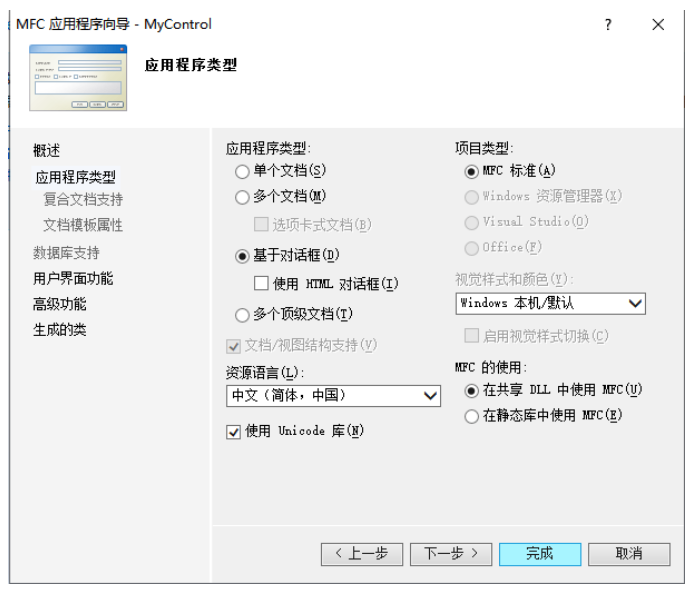Screen dimensions: 694x593
Task: Click the 下一步 next button
Action: pos(451,554)
